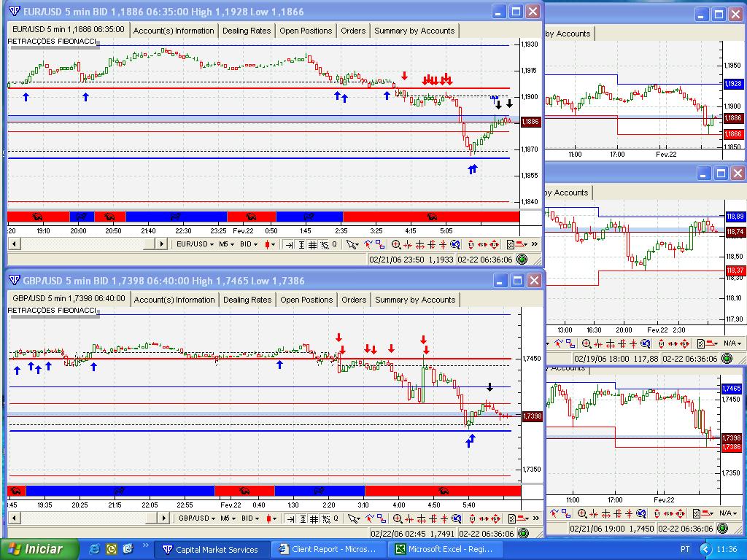Screen dimensions: 747x560
Task: Open Internet Explorer from quick launch
Action: [96, 549]
